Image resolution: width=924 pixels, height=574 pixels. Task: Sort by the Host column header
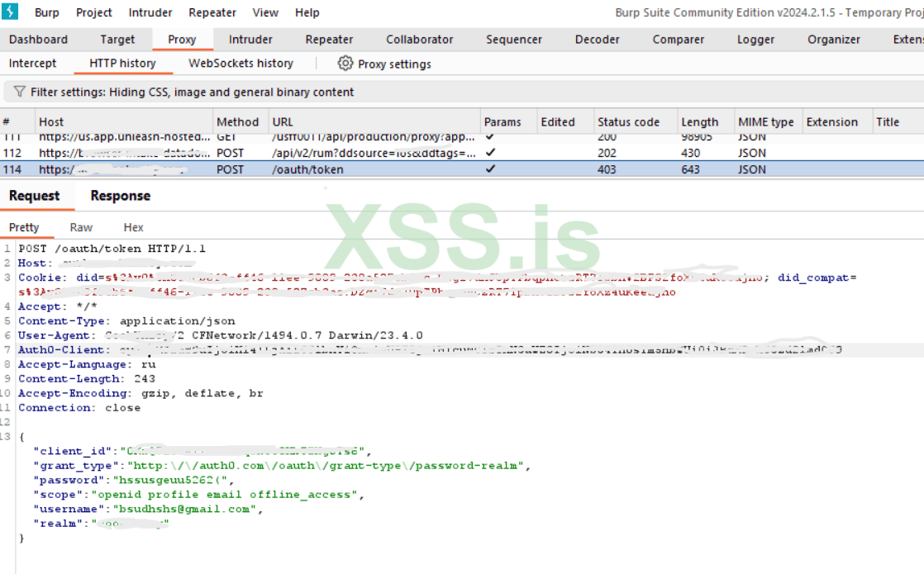click(x=124, y=122)
